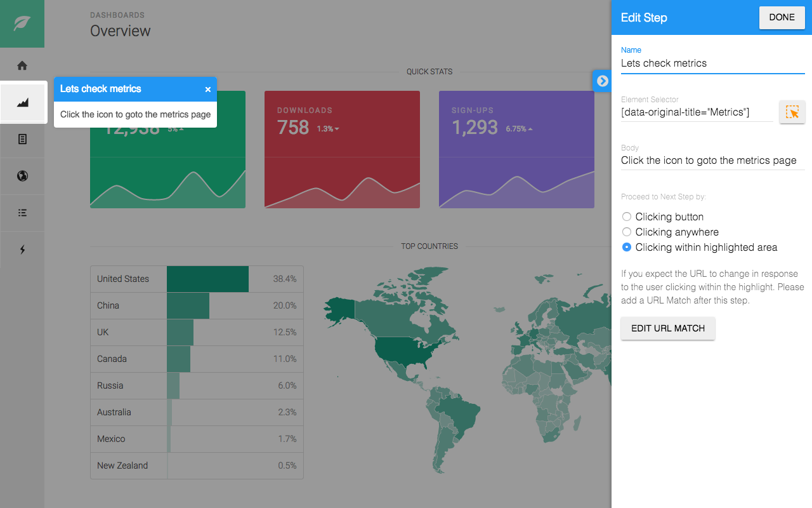Image resolution: width=812 pixels, height=508 pixels.
Task: Click the Element Selector text field
Action: 696,112
